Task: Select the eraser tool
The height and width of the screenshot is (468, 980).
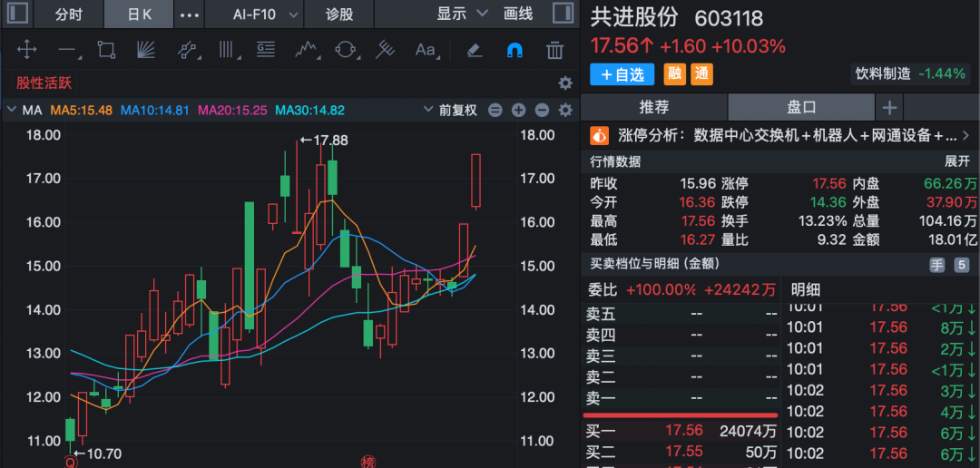Action: 475,50
